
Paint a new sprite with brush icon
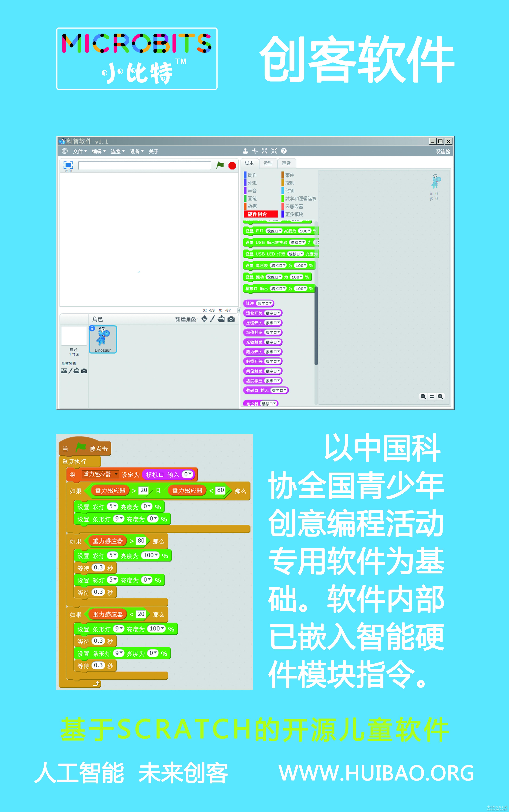[x=212, y=319]
